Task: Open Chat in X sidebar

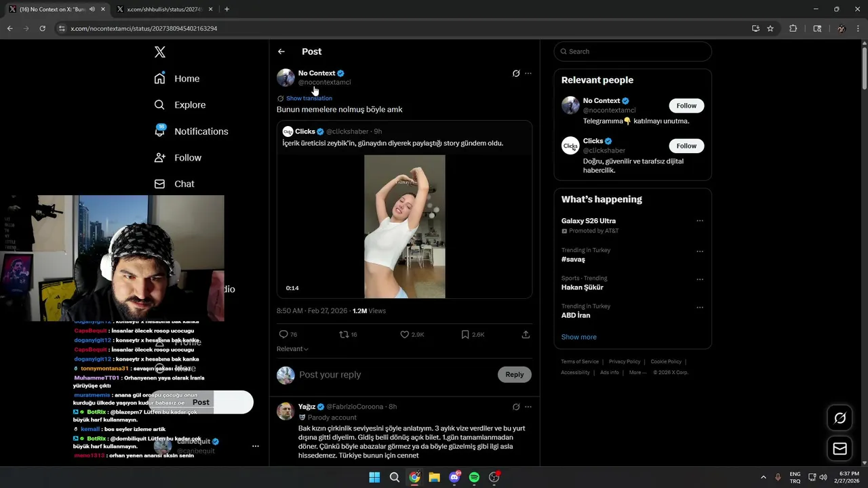Action: (174, 184)
